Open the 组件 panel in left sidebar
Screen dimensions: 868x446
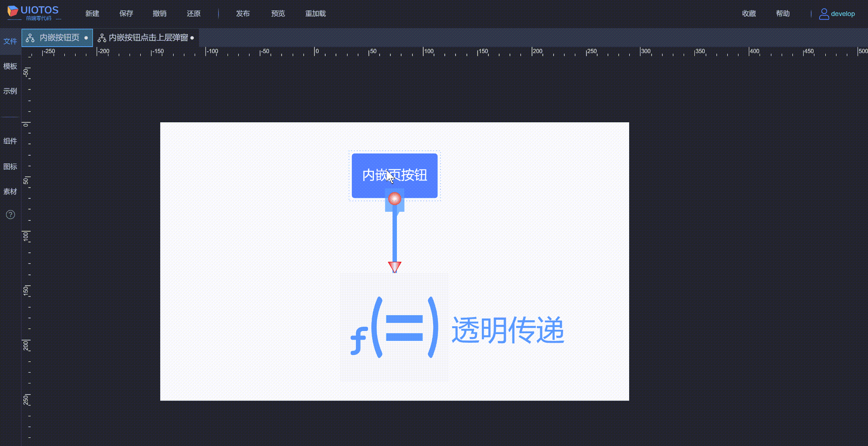[x=10, y=141]
